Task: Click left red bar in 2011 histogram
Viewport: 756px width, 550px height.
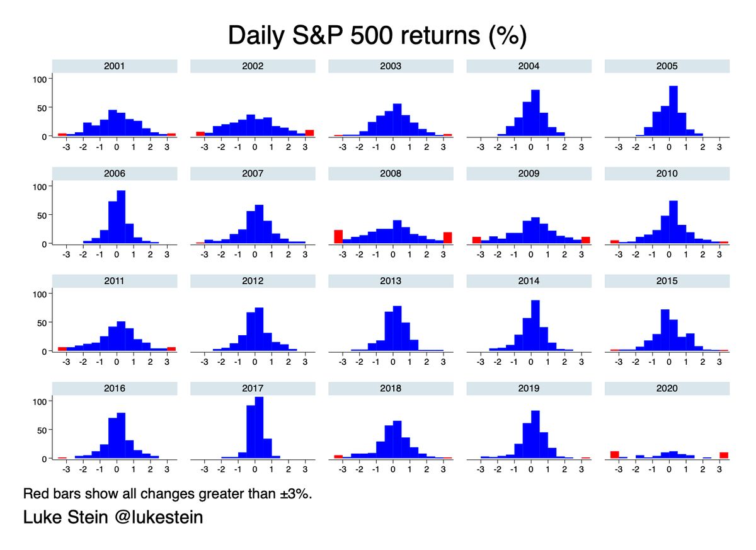Action: (62, 349)
